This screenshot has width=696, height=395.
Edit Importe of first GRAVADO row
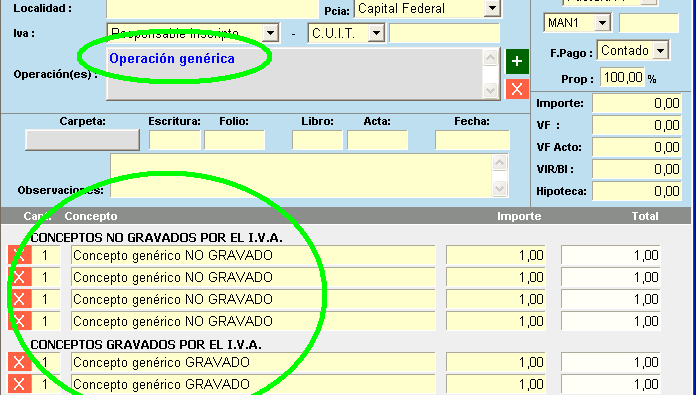click(495, 363)
